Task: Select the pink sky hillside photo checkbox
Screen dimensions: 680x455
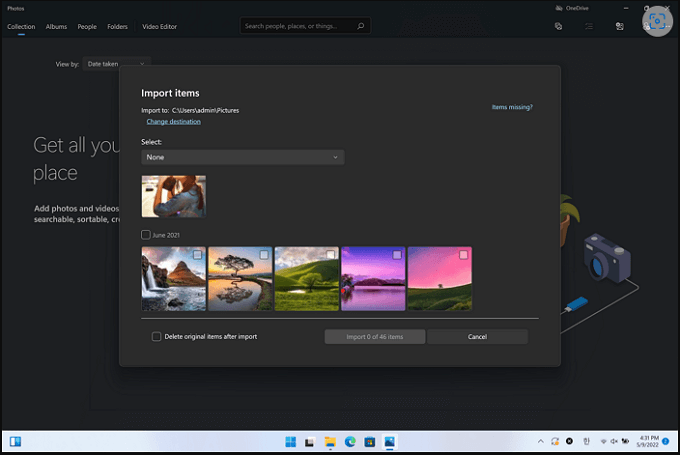Action: pyautogui.click(x=463, y=255)
